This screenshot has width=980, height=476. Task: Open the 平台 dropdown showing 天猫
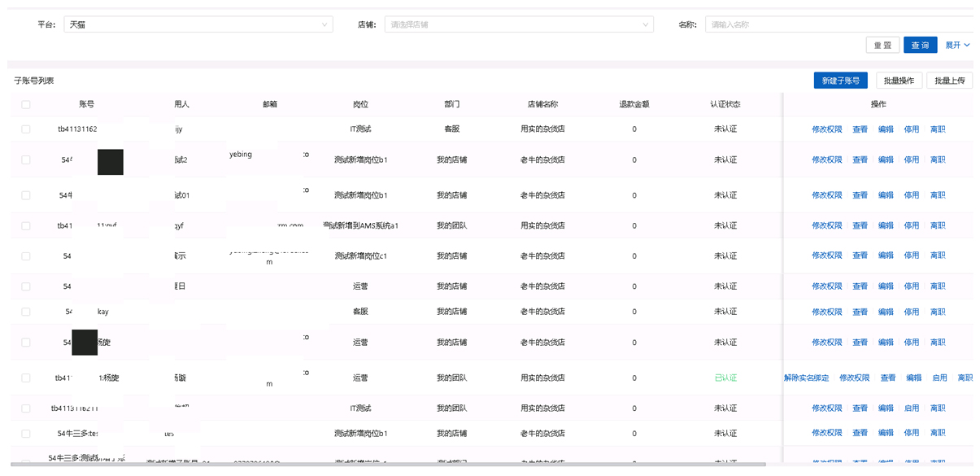(x=198, y=24)
